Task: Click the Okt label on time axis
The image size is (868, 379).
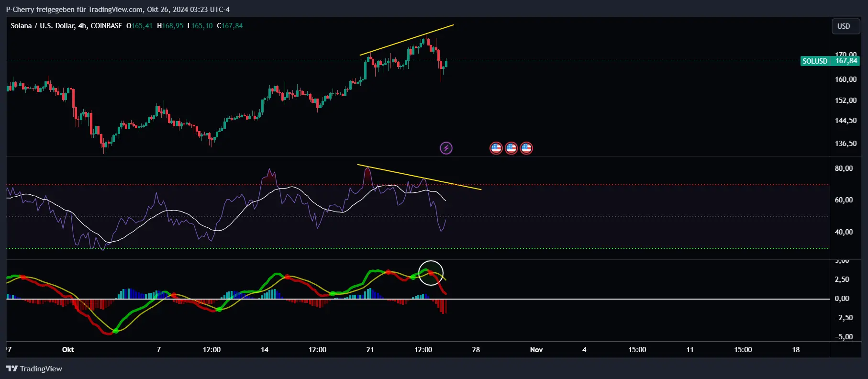Action: coord(68,350)
